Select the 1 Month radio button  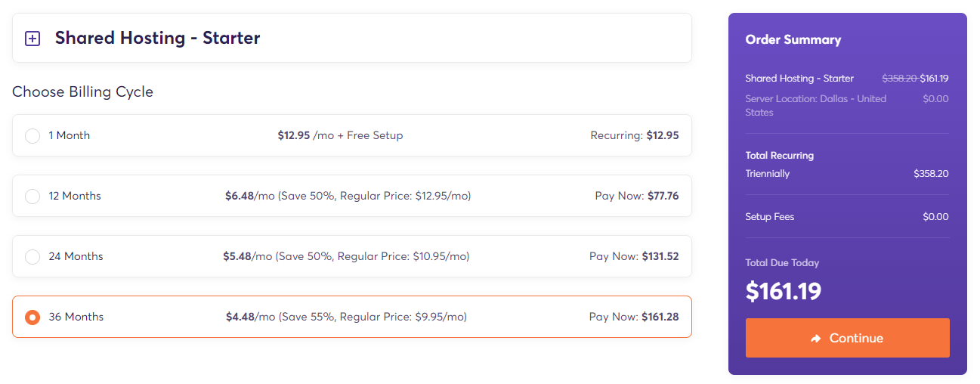(x=32, y=136)
